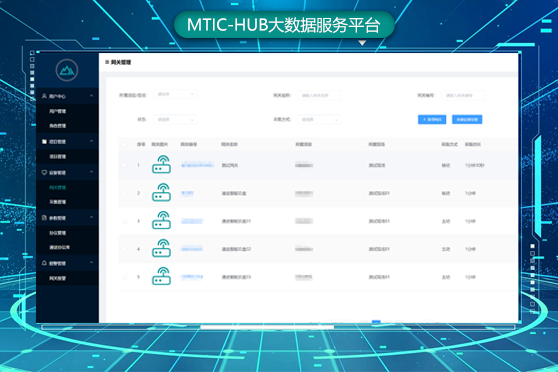Viewport: 558px width, 372px height.
Task: Click the person icon beside 用户中心
Action: 44,96
